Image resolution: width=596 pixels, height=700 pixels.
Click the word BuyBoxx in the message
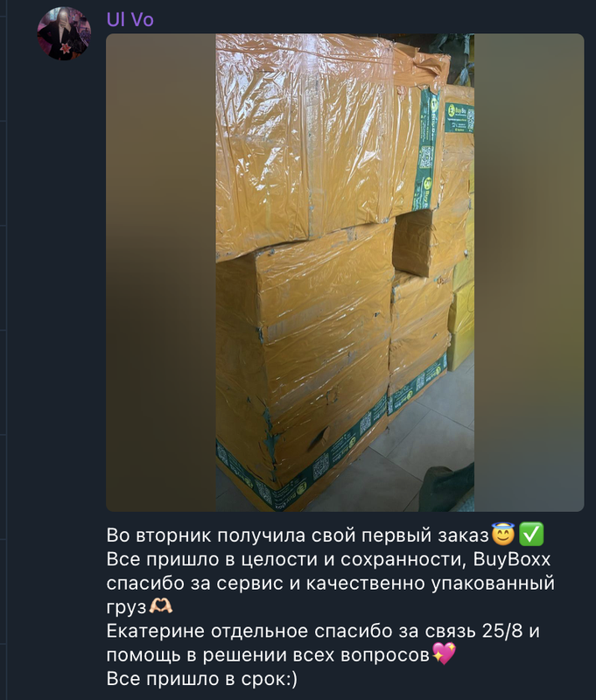pos(511,559)
